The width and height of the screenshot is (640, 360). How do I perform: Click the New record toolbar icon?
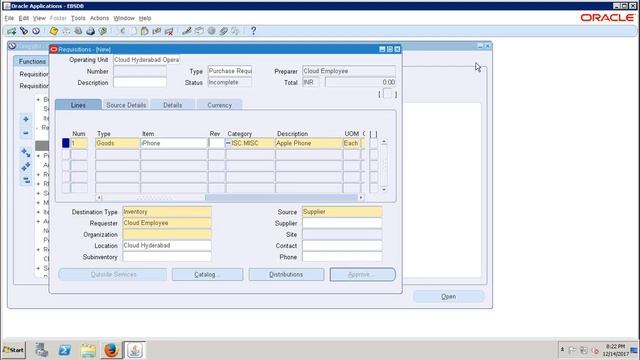tap(11, 31)
